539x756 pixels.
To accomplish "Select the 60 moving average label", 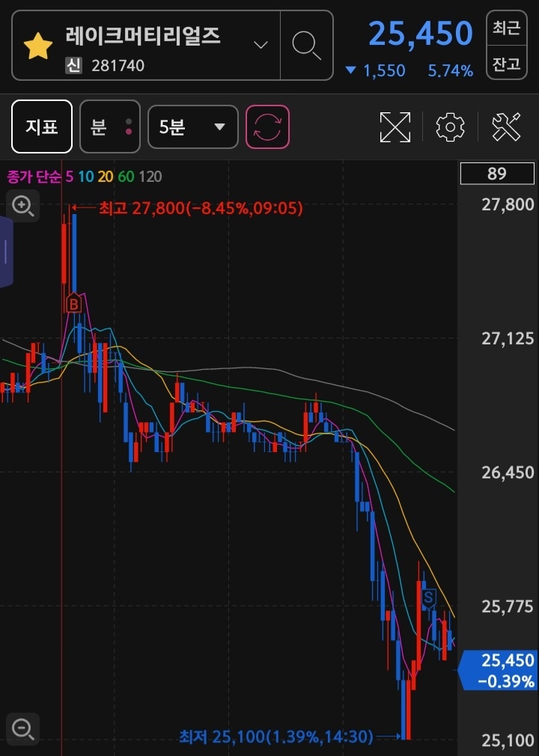I will pyautogui.click(x=126, y=177).
